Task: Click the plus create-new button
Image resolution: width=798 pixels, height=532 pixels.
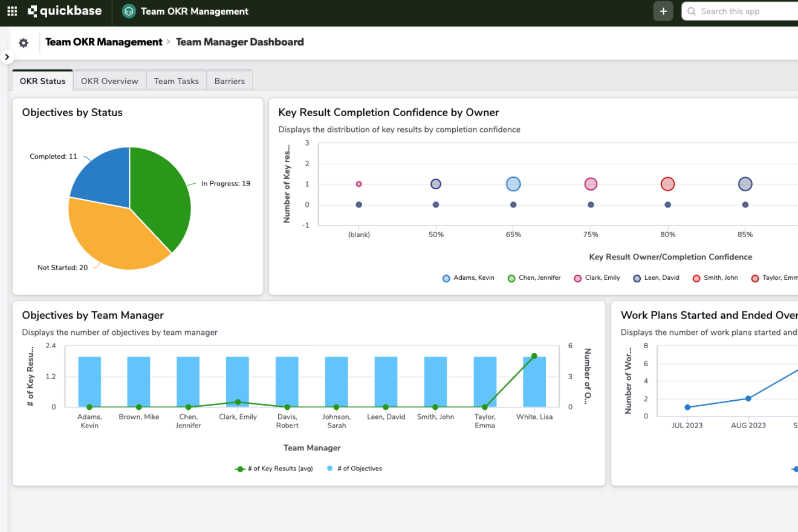Action: (663, 11)
